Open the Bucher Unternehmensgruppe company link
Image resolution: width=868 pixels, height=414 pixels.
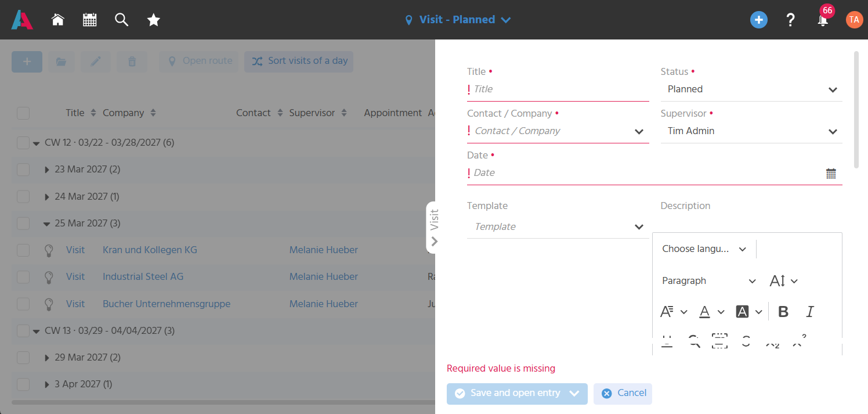click(x=167, y=304)
